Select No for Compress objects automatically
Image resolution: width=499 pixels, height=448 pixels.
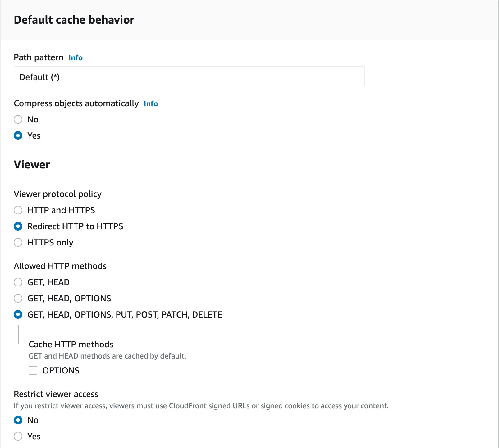pyautogui.click(x=18, y=119)
